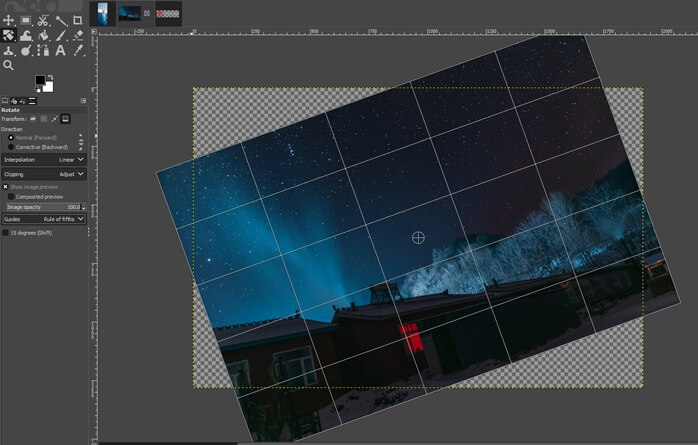Open the canvas menu button at ruler corner
The height and width of the screenshot is (445, 698).
93,32
